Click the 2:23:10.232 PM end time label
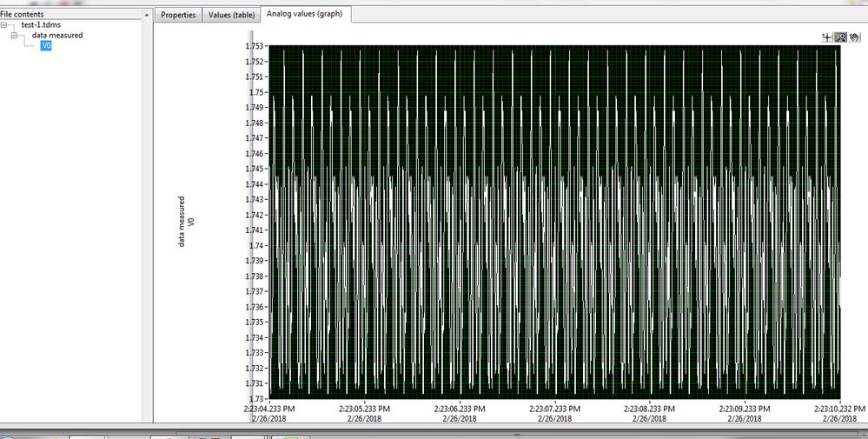Screen dimensions: 868x439 point(839,409)
